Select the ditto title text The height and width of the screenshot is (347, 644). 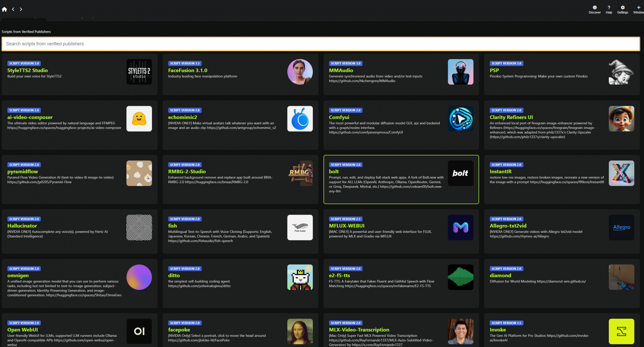click(x=174, y=275)
